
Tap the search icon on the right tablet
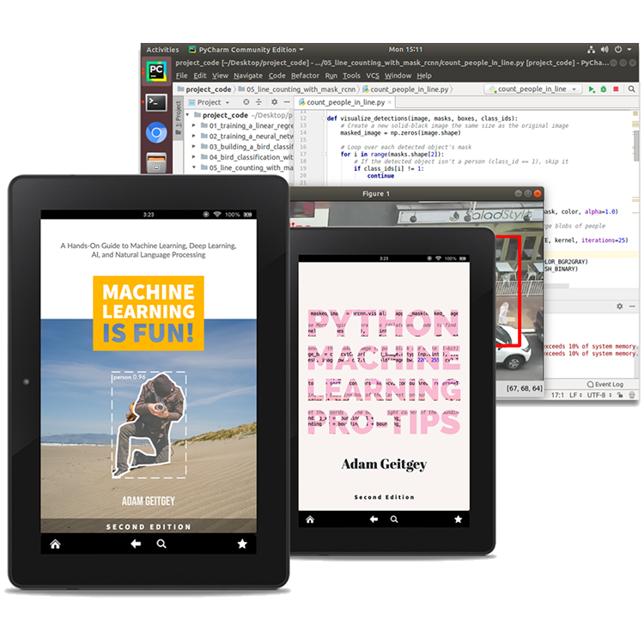click(x=394, y=519)
